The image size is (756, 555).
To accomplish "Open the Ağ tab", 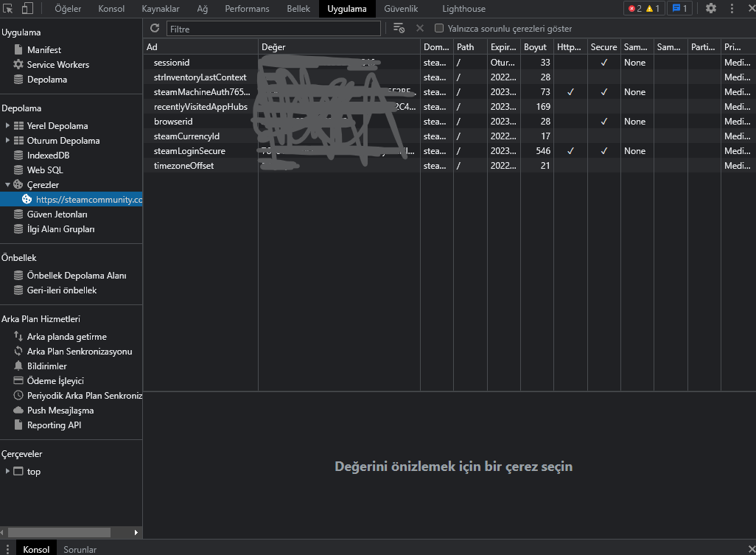I will point(202,9).
